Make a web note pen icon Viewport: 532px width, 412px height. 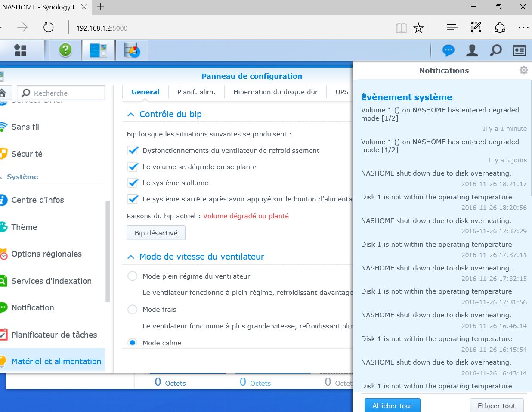pyautogui.click(x=476, y=28)
